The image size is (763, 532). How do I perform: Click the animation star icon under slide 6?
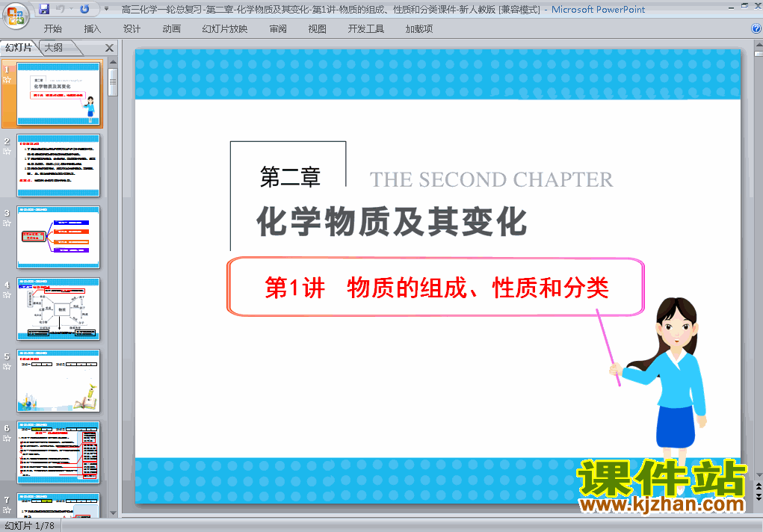tap(7, 438)
